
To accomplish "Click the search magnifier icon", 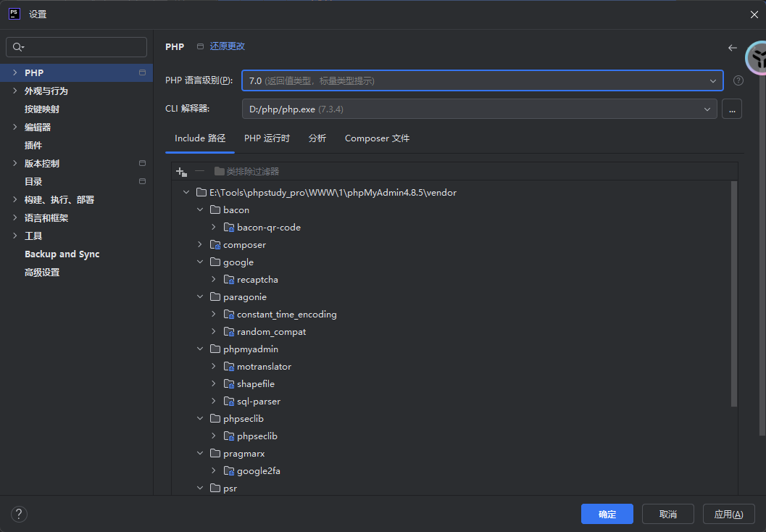I will tap(17, 47).
